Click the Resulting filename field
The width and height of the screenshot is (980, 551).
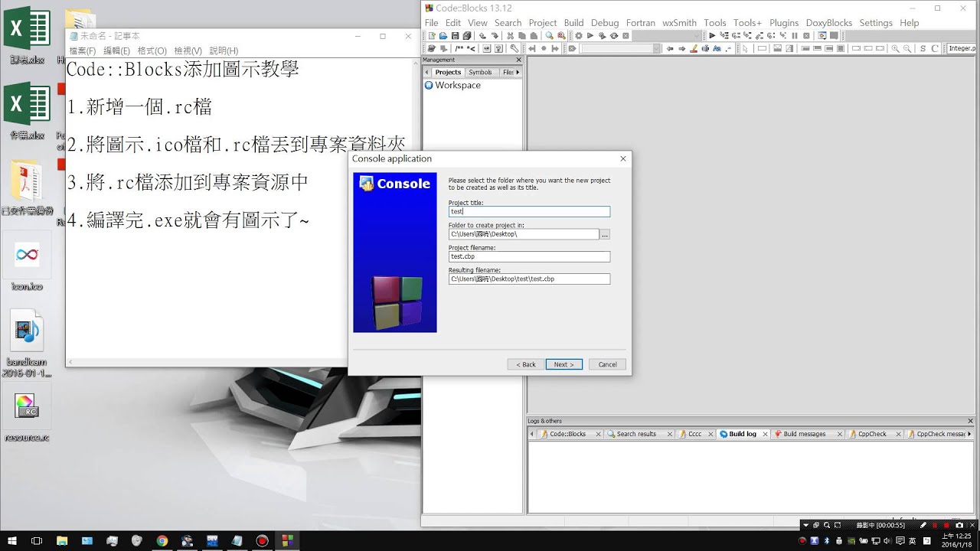click(529, 279)
